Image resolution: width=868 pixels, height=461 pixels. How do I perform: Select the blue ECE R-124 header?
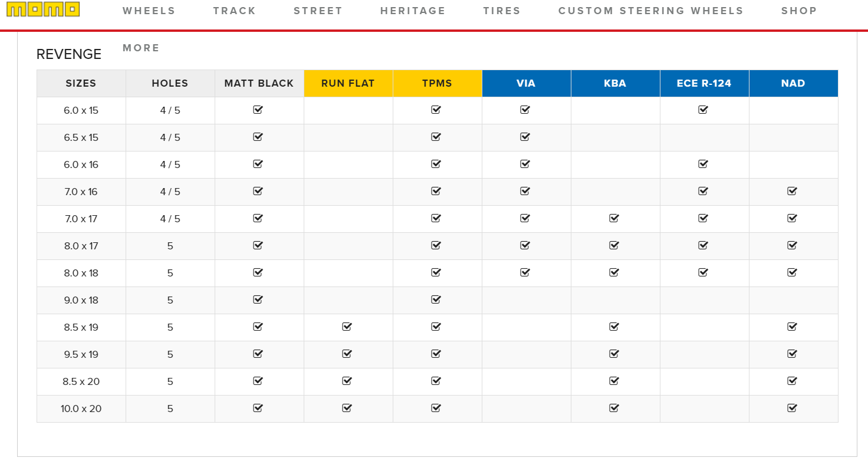click(x=705, y=83)
